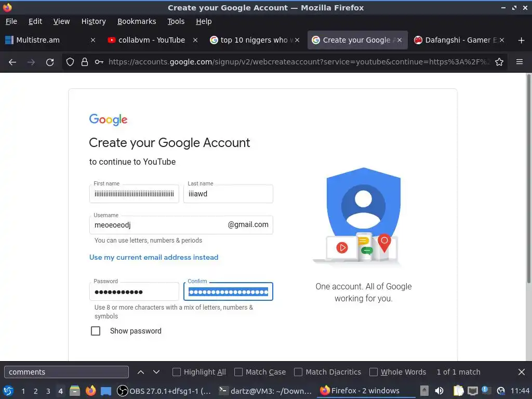Viewport: 532px width, 399px height.
Task: Open dartz@VM3 terminal taskbar window
Action: pyautogui.click(x=265, y=391)
